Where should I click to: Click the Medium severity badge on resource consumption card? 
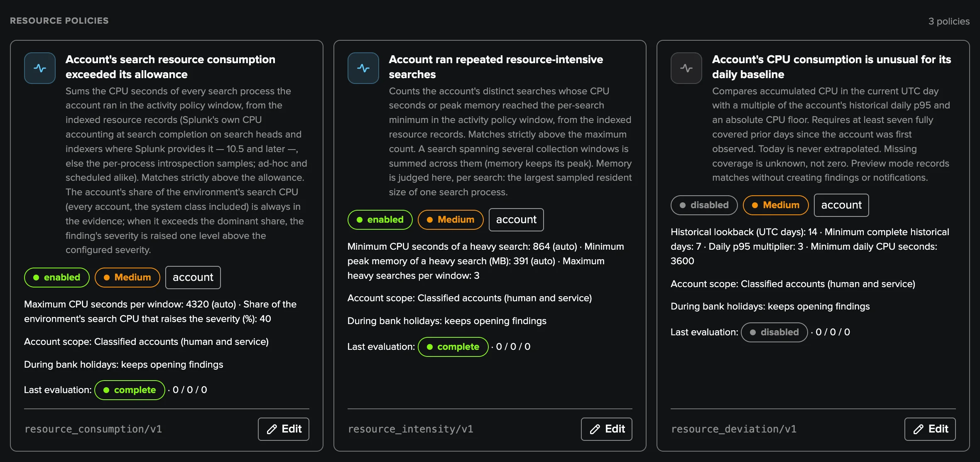click(x=127, y=278)
